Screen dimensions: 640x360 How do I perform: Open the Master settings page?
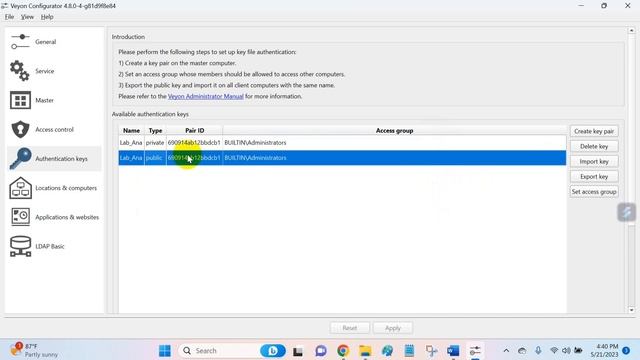(54, 100)
